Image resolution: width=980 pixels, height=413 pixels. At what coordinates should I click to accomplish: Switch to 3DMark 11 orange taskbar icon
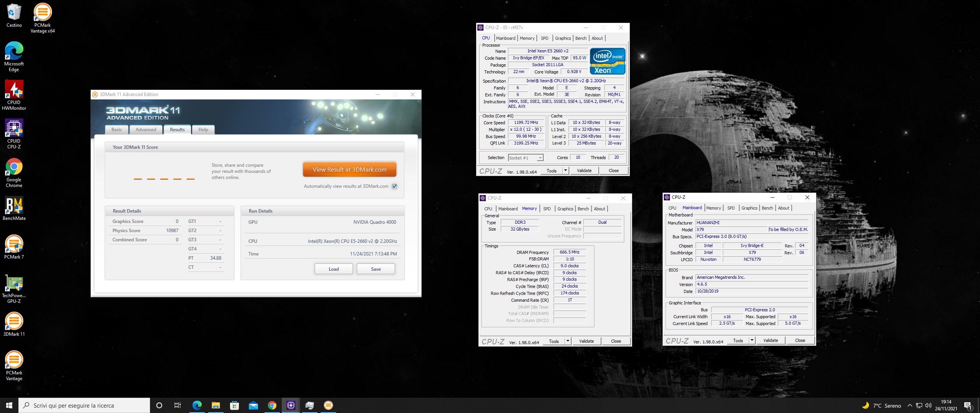click(x=328, y=405)
